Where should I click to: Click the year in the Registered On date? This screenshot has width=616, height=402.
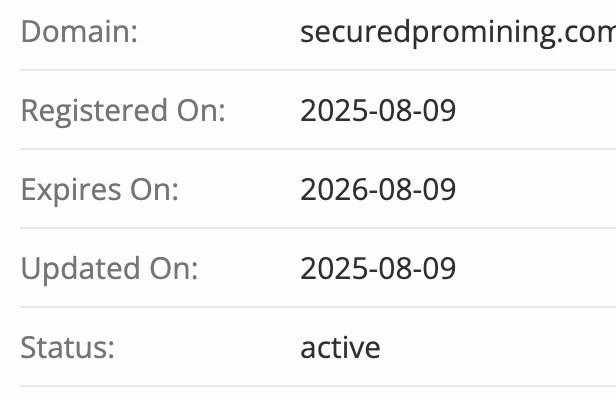(x=331, y=110)
